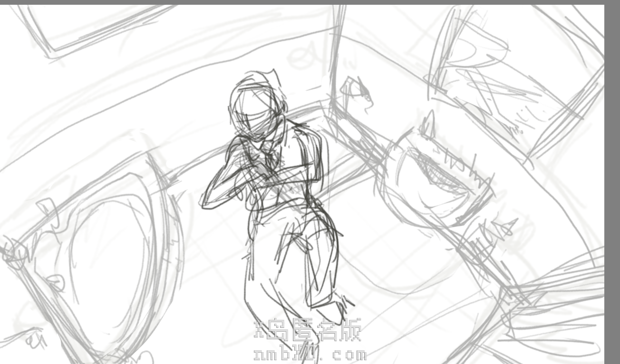
Task: Click the rectangular frame in the top-left corner
Action: pos(95,29)
